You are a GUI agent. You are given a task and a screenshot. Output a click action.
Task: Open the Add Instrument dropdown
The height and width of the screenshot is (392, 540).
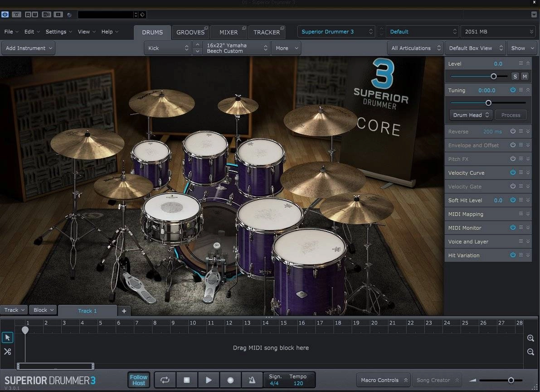(28, 48)
